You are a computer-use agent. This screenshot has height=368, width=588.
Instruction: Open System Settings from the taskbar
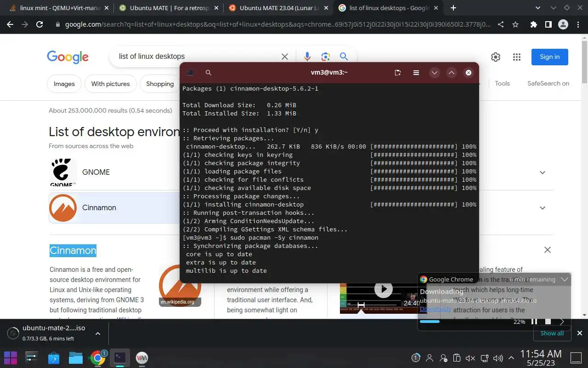click(x=31, y=357)
